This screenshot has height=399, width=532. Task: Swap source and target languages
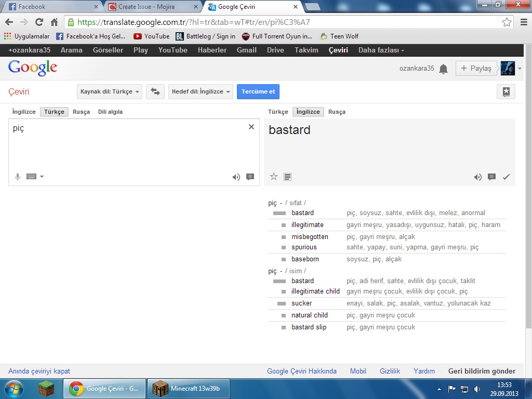coord(155,91)
